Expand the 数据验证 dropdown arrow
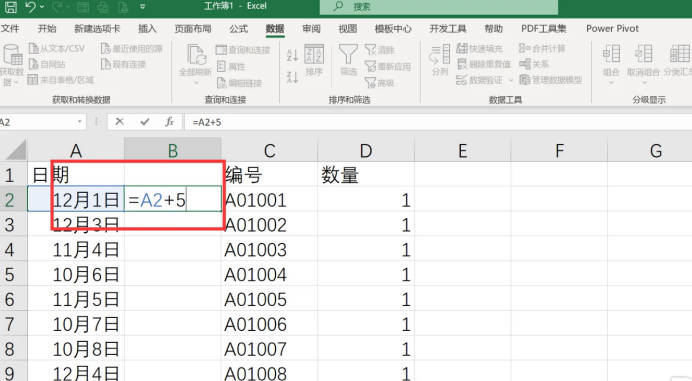The width and height of the screenshot is (692, 381). [511, 80]
